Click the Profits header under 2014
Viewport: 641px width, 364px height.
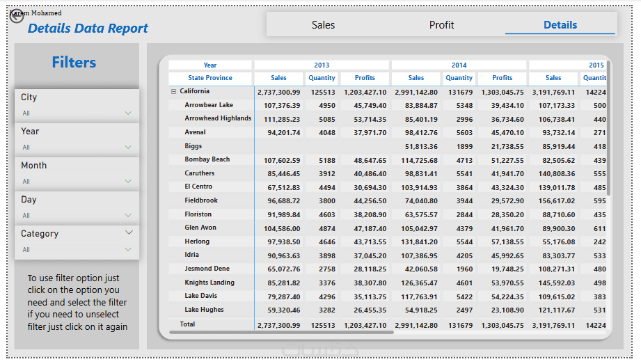[502, 78]
